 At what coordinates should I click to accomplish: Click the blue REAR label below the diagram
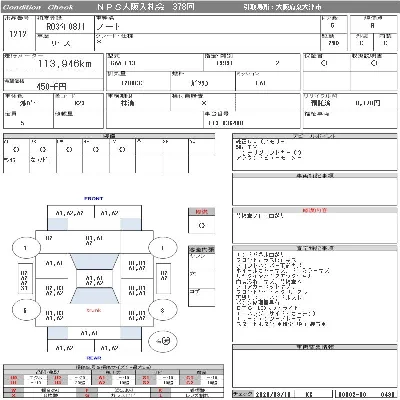tap(94, 358)
